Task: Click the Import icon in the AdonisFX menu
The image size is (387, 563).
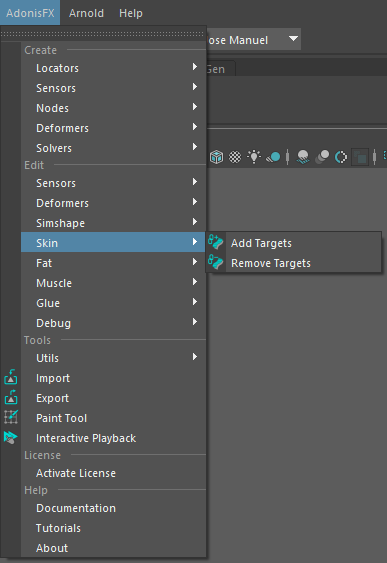Action: (x=11, y=377)
